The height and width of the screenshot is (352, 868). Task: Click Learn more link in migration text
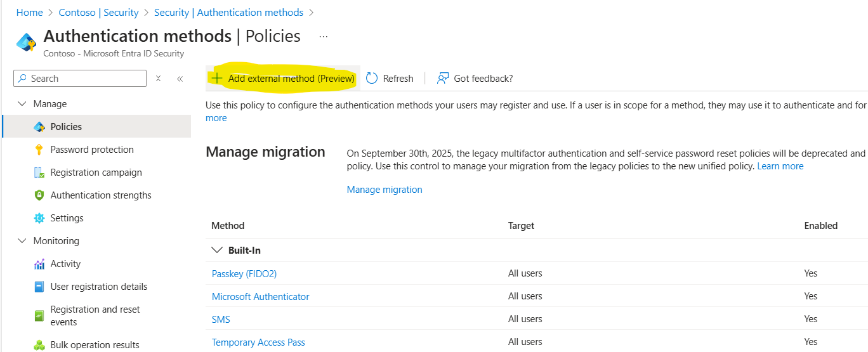[x=780, y=166]
